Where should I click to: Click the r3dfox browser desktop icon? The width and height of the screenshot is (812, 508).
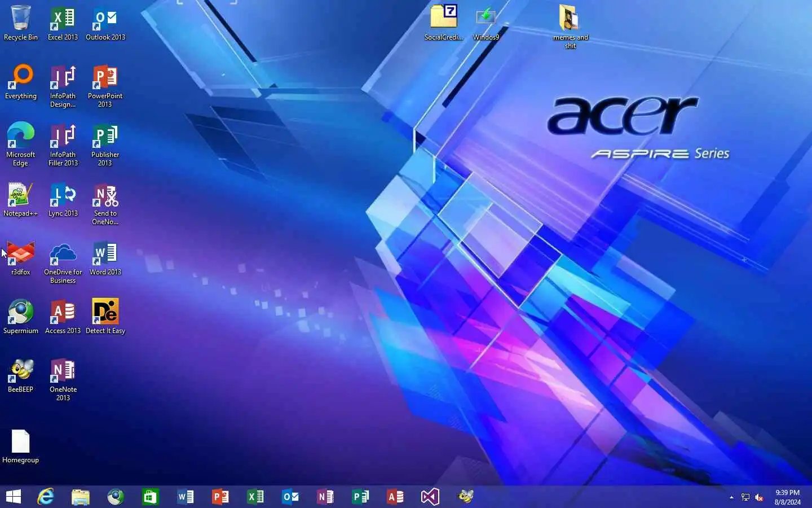click(x=21, y=259)
